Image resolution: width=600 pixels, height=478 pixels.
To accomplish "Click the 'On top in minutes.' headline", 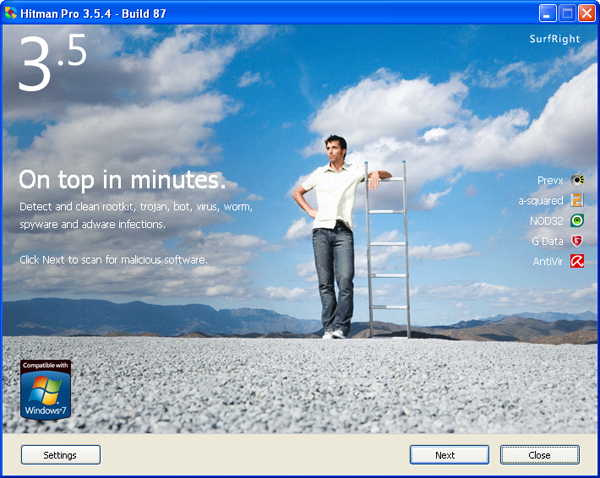I will (122, 180).
